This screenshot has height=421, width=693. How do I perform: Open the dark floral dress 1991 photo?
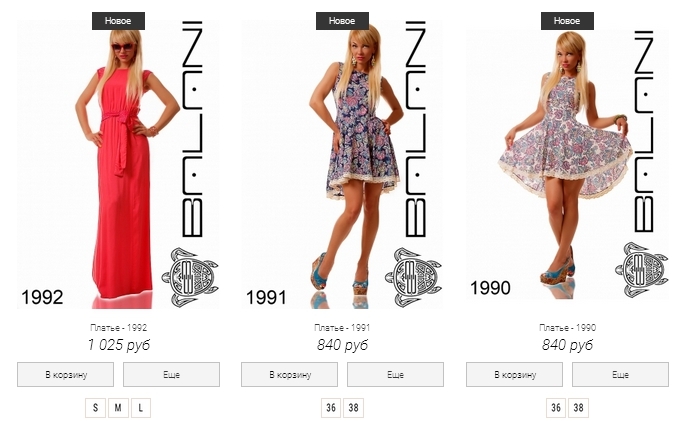coord(342,164)
